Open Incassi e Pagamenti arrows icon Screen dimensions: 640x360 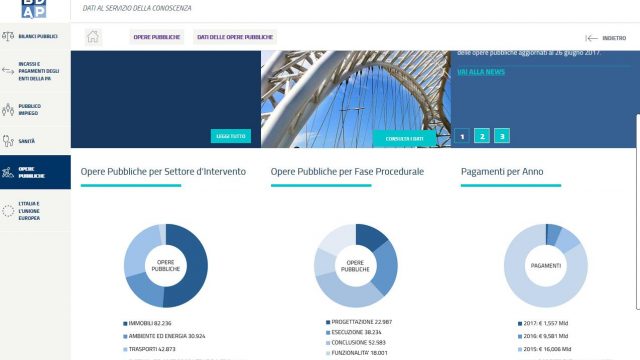coord(8,71)
